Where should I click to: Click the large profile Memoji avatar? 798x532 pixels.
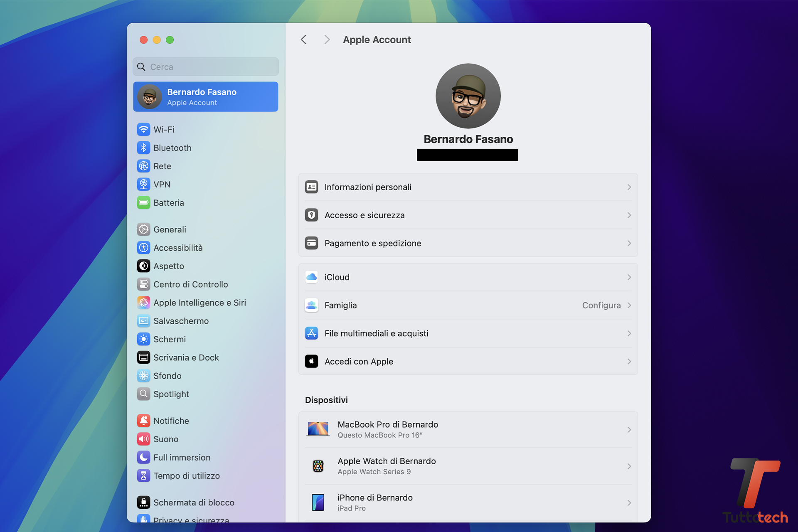click(468, 96)
